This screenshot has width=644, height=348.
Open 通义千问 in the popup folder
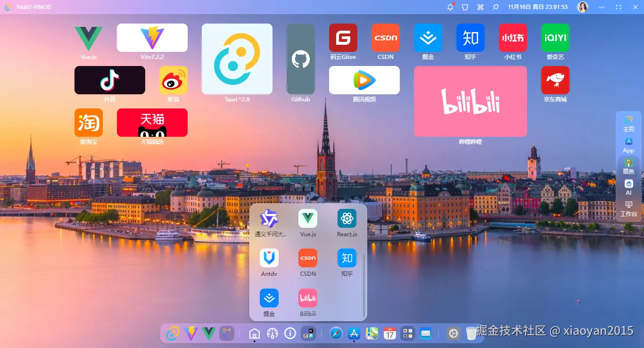coord(269,218)
